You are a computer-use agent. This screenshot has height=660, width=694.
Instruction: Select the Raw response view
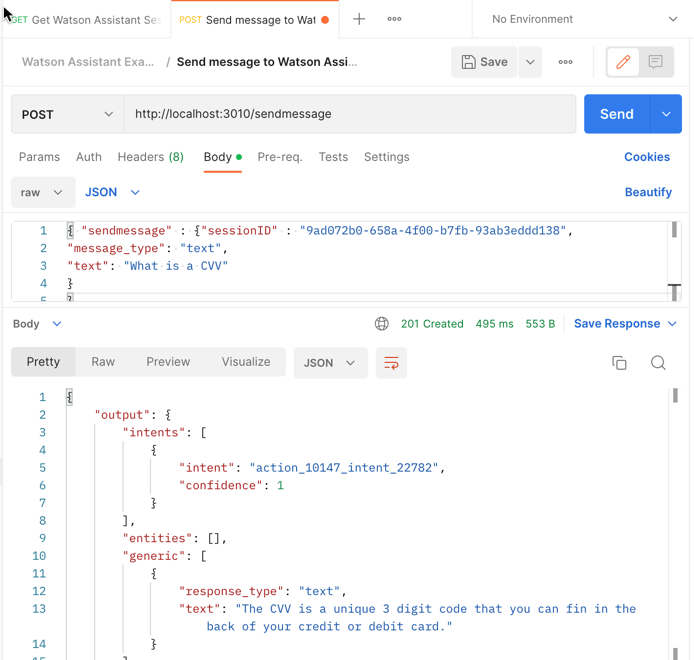103,362
